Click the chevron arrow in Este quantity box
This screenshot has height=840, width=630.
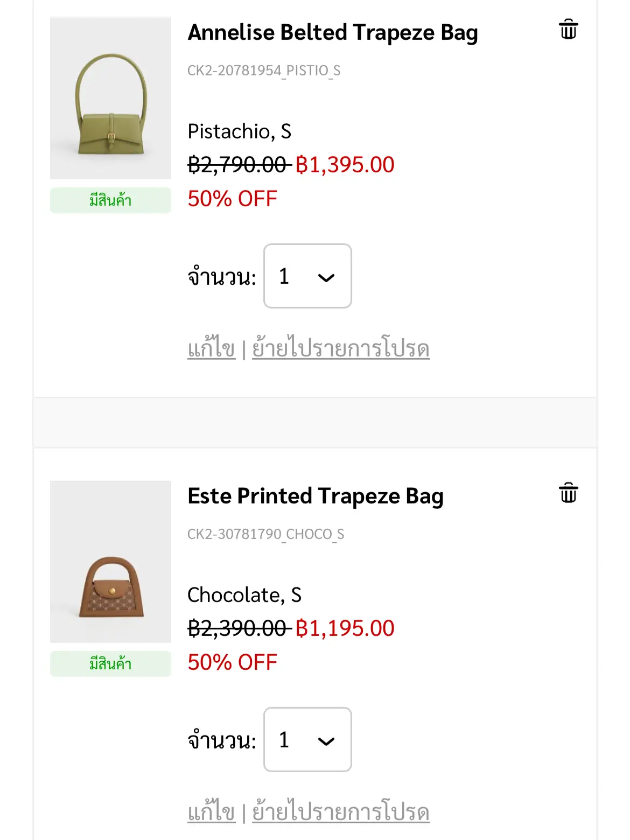pos(326,741)
